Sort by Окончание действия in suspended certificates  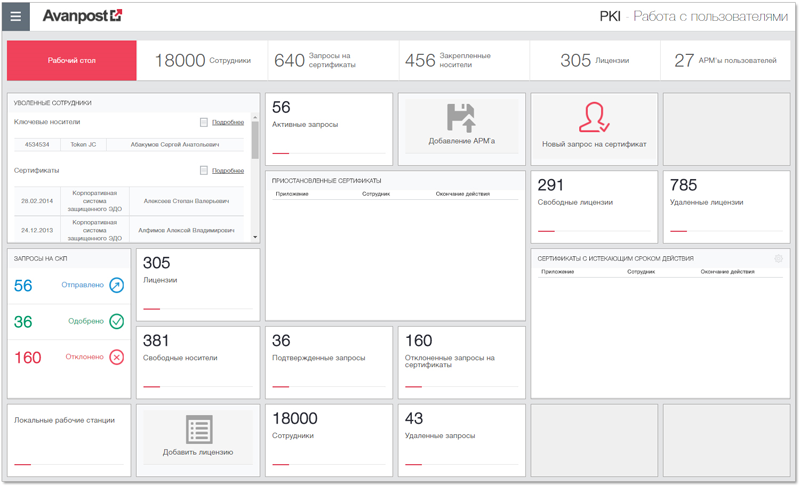click(x=462, y=193)
